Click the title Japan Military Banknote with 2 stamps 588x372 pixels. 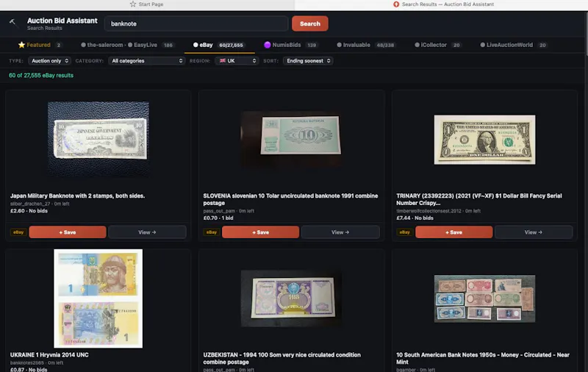pos(77,196)
